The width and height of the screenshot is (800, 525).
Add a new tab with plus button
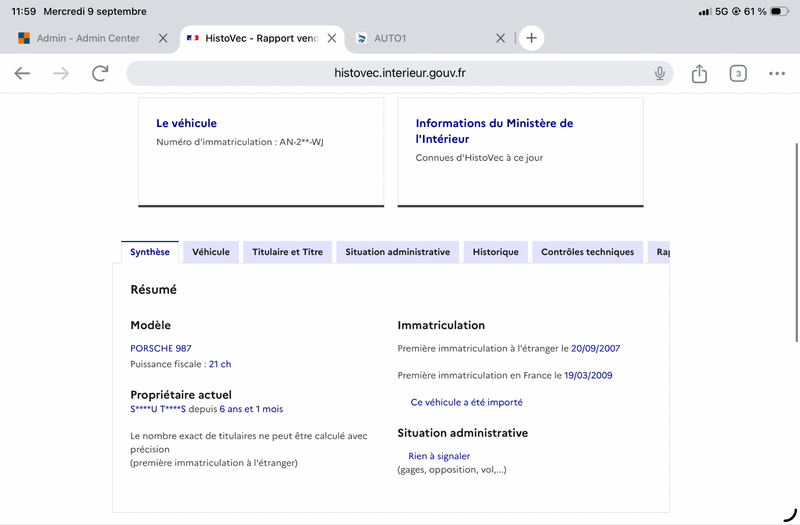click(x=531, y=38)
